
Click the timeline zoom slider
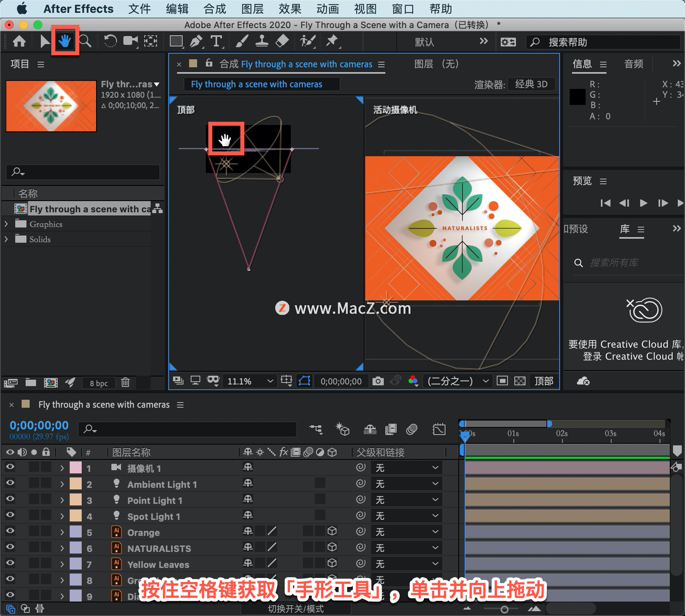pyautogui.click(x=504, y=609)
